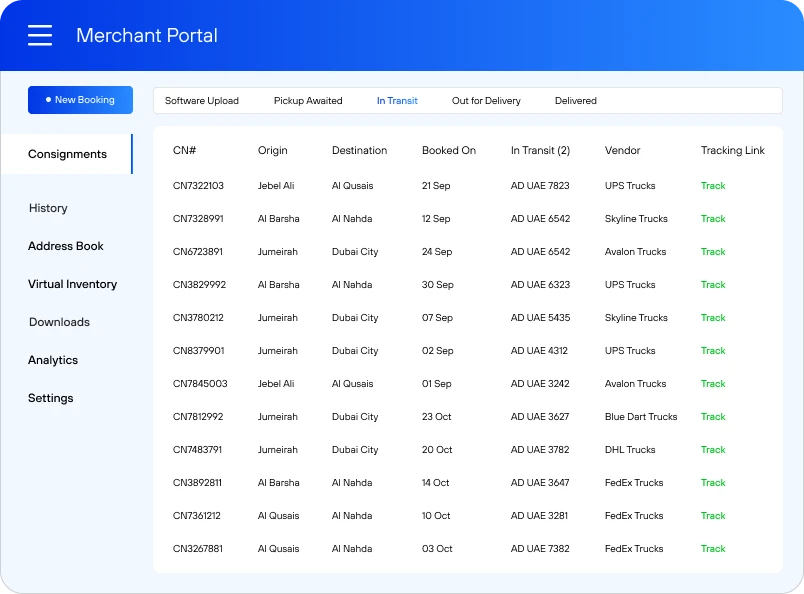
Task: Open the hamburger navigation menu
Action: click(40, 34)
